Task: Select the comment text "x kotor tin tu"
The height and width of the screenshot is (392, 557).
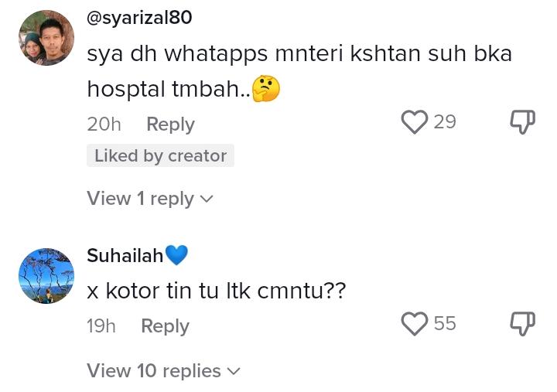Action: point(153,291)
